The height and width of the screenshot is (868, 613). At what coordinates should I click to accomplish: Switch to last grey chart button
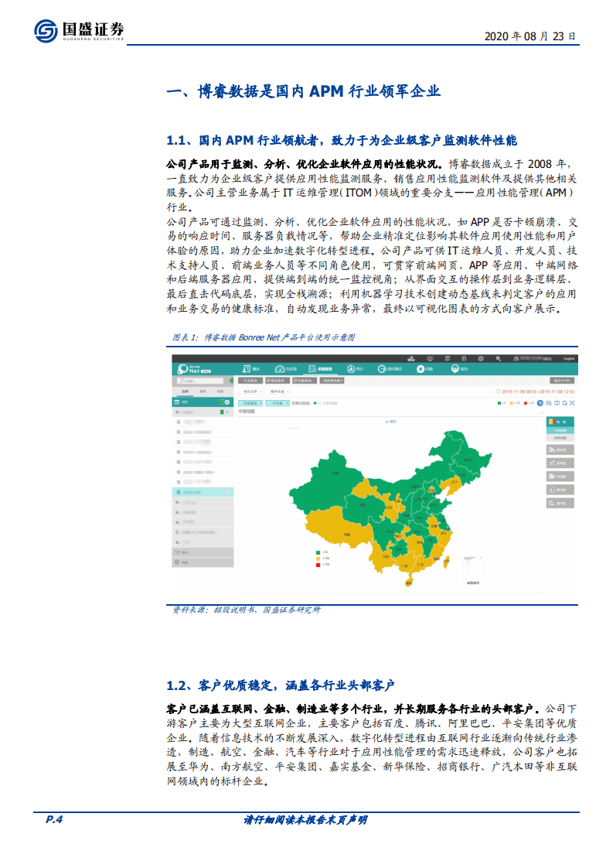[x=560, y=503]
